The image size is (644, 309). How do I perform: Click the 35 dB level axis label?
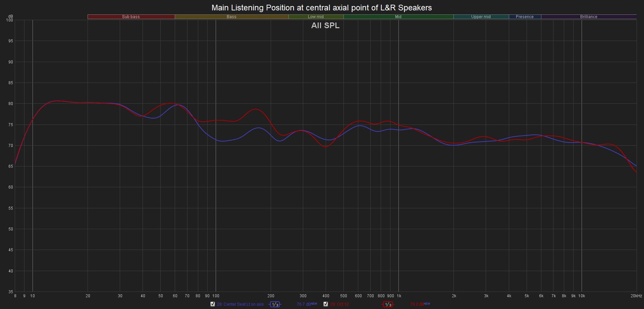pos(11,292)
